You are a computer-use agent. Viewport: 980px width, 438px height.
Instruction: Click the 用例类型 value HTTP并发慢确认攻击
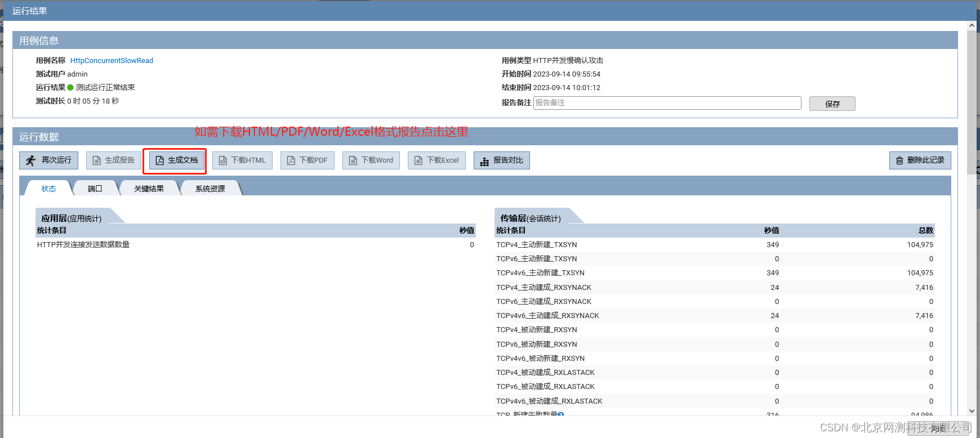[x=568, y=61]
